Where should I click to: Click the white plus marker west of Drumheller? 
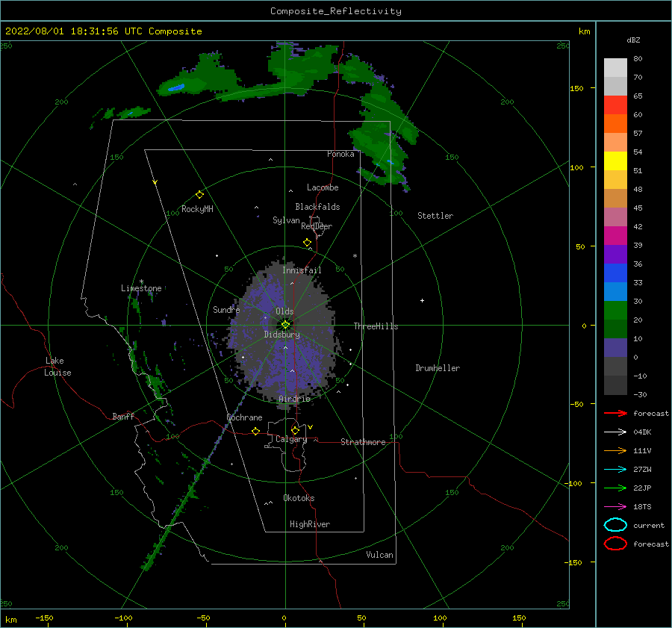[422, 300]
